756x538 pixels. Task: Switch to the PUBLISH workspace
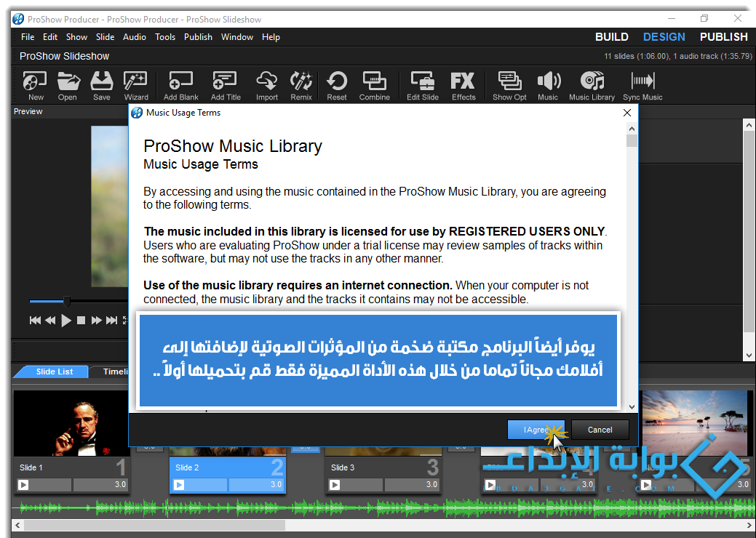pos(724,37)
